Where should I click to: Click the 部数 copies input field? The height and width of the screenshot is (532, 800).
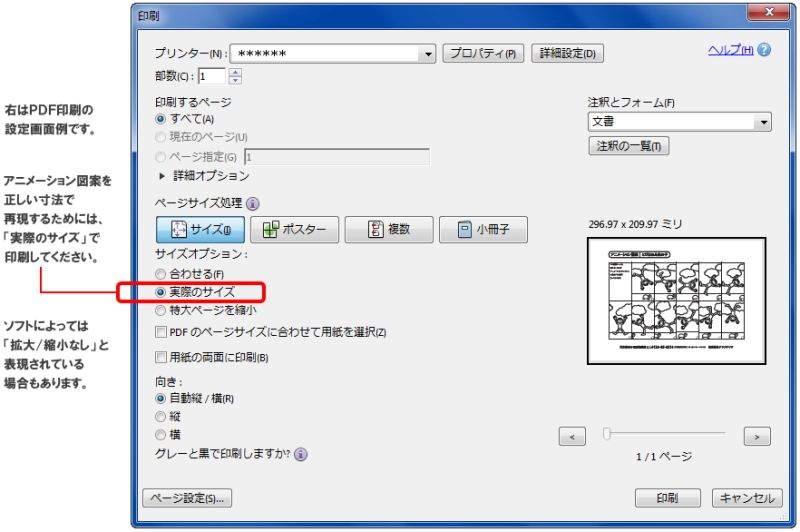[x=213, y=76]
